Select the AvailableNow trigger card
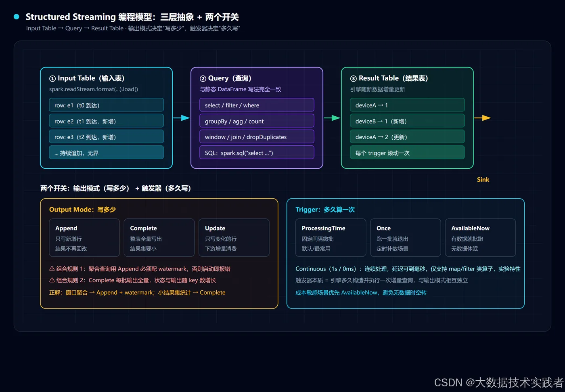The image size is (565, 392). [x=480, y=238]
